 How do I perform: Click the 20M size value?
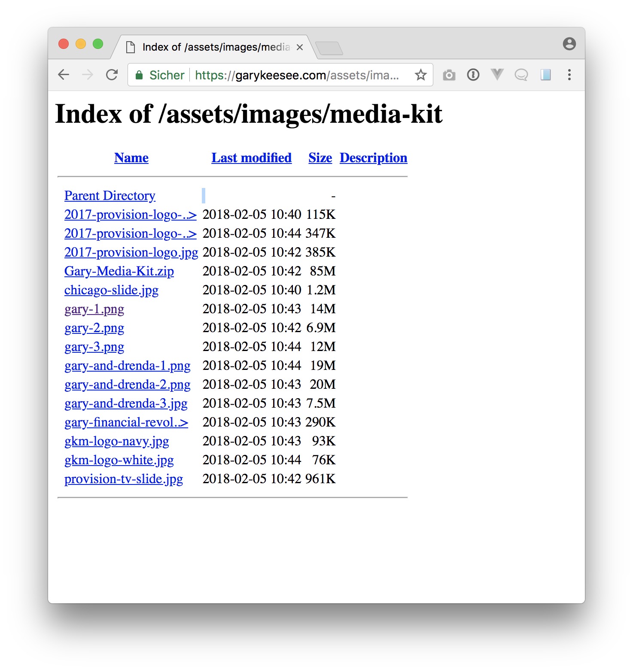[x=323, y=384]
